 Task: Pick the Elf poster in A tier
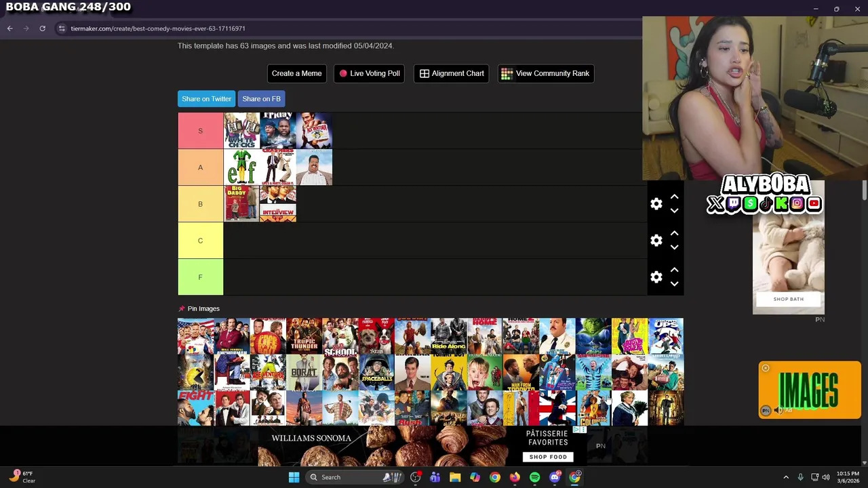point(241,167)
